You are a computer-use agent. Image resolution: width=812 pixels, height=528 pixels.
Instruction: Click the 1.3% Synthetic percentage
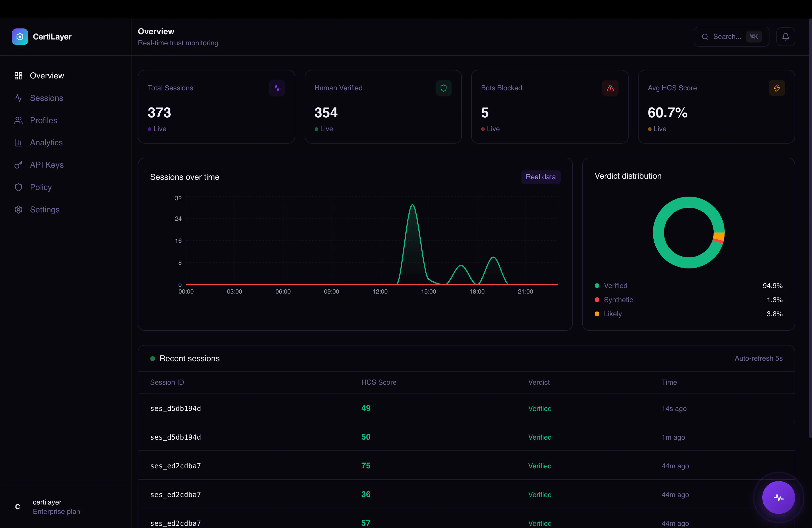(774, 300)
